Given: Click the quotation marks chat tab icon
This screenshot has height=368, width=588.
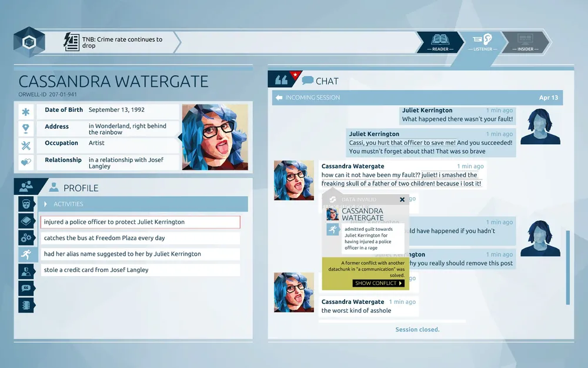Looking at the screenshot, I should (281, 79).
